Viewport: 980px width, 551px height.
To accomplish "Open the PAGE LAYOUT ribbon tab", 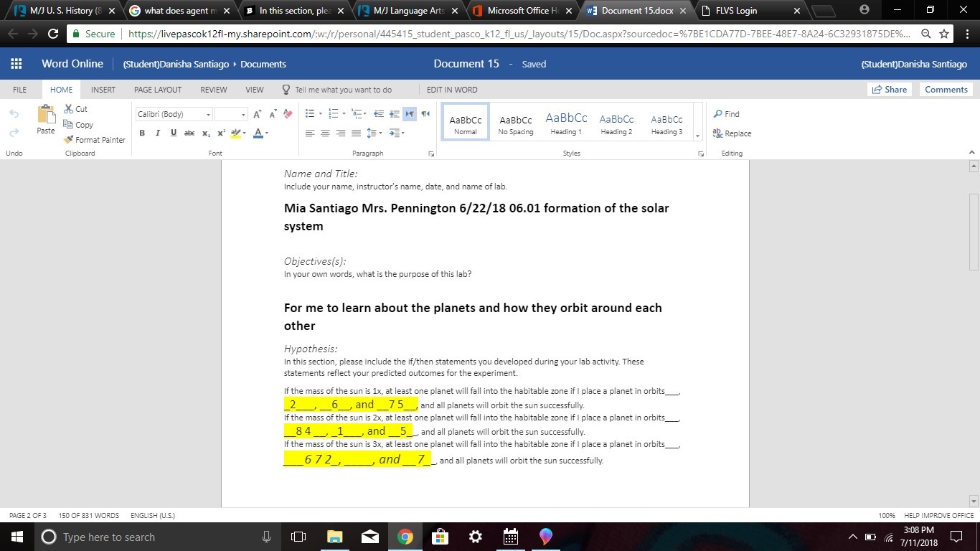I will (x=158, y=90).
